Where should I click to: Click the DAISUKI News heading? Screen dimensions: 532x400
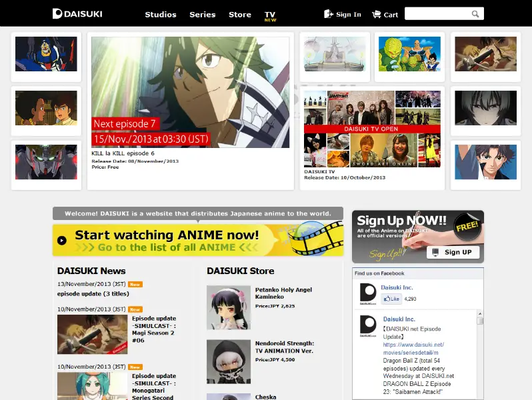click(91, 271)
